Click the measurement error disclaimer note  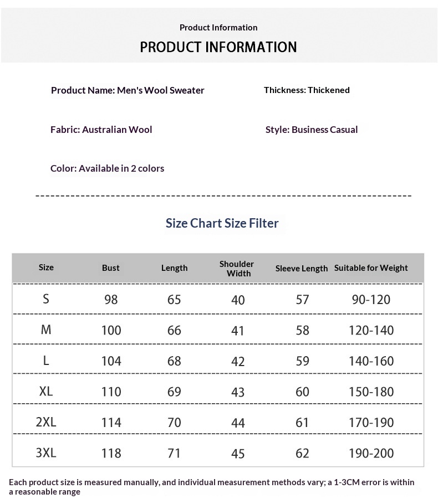point(211,487)
